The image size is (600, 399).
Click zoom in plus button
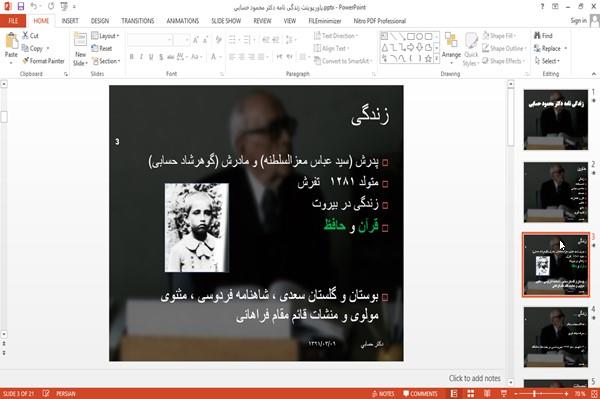click(566, 394)
